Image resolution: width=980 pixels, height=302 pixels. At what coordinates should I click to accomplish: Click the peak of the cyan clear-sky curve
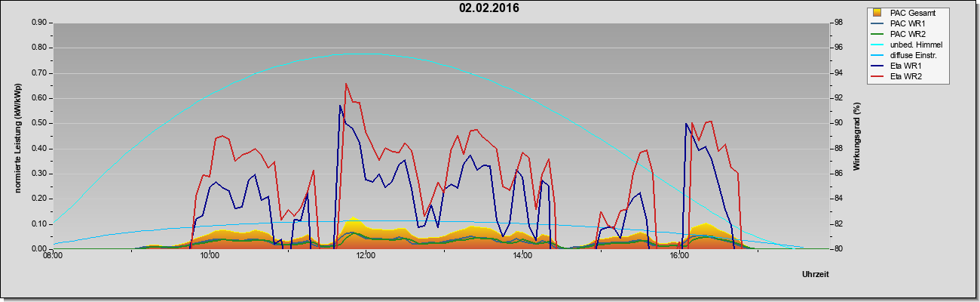[362, 54]
